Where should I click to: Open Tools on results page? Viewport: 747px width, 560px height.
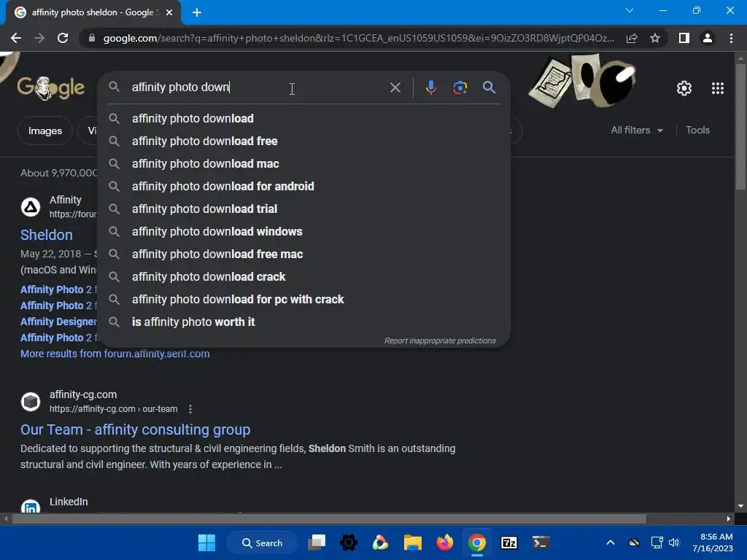point(697,130)
